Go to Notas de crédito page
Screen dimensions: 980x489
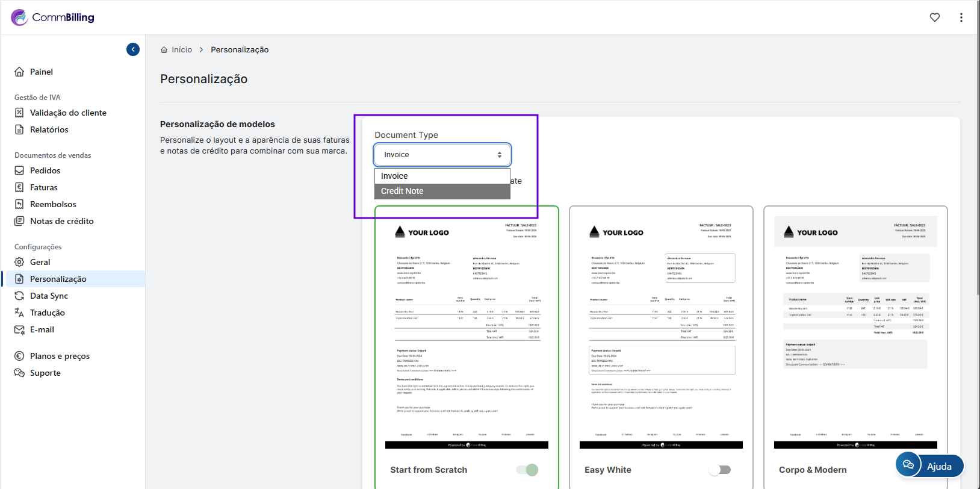click(61, 221)
